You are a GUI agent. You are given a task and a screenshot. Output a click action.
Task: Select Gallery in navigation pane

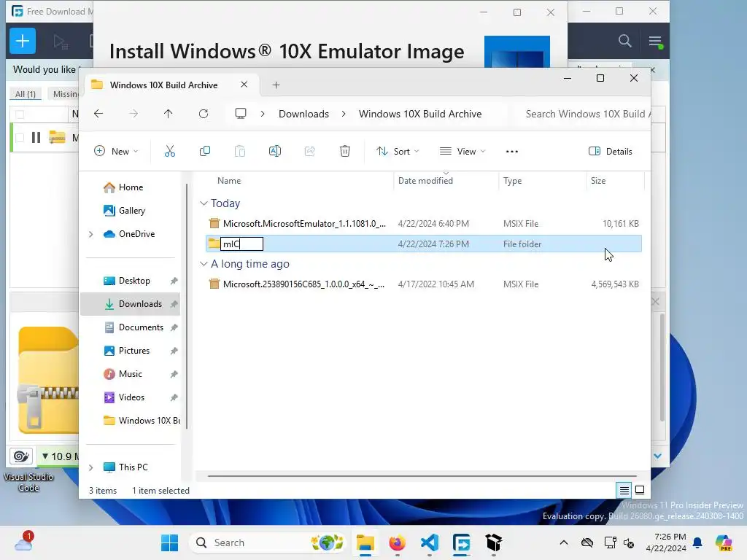124,211
